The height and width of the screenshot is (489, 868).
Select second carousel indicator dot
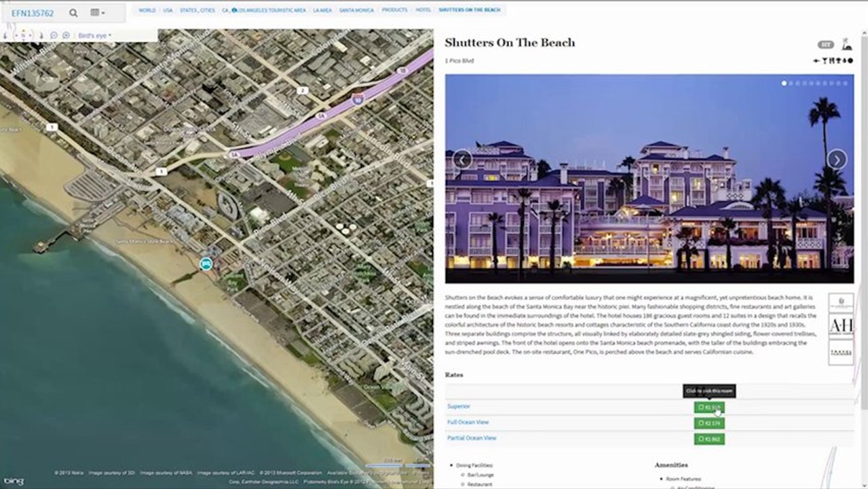pos(791,84)
